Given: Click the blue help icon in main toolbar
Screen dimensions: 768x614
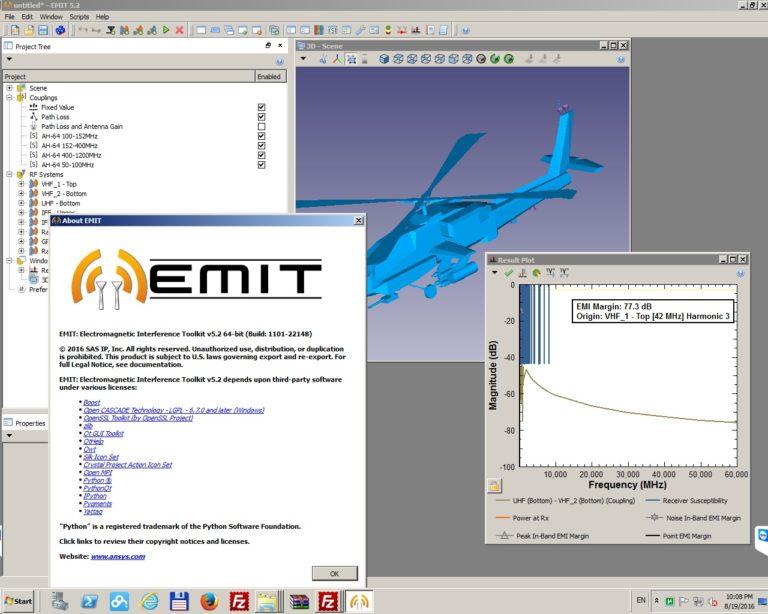Looking at the screenshot, I should [466, 30].
